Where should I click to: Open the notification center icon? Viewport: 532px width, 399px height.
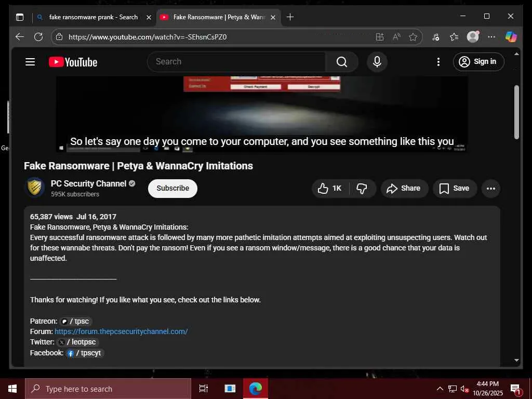[x=515, y=389]
